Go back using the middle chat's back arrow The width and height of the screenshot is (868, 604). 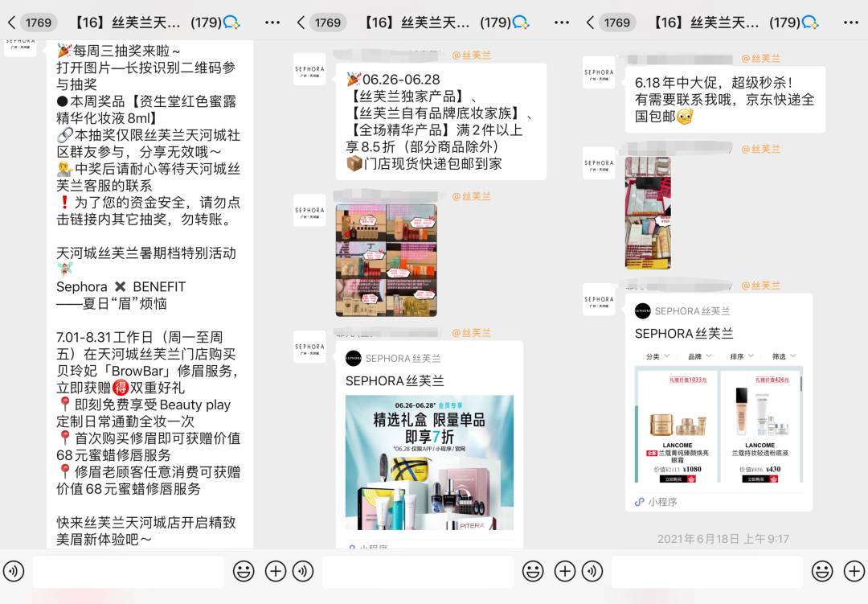click(301, 23)
